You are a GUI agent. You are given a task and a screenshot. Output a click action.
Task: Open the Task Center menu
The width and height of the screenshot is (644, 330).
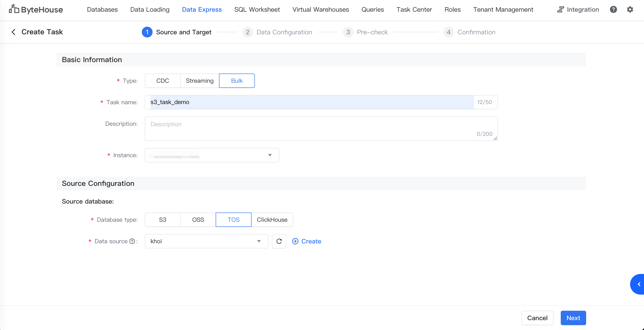click(x=414, y=9)
